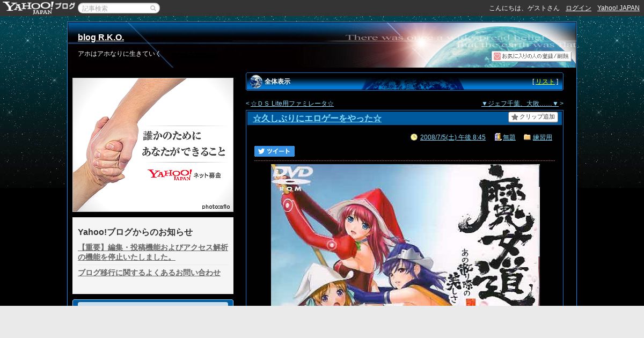Go to Yahoo! JAPAN link in header
Screen dimensions: 644x338
618,8
